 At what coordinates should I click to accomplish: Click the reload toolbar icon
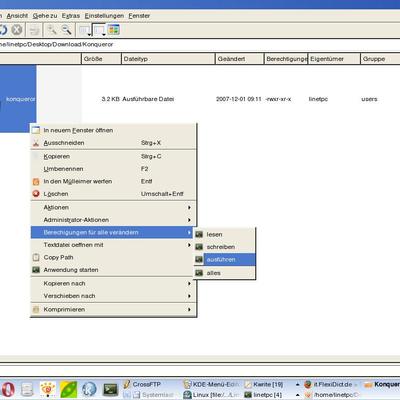click(x=3, y=30)
